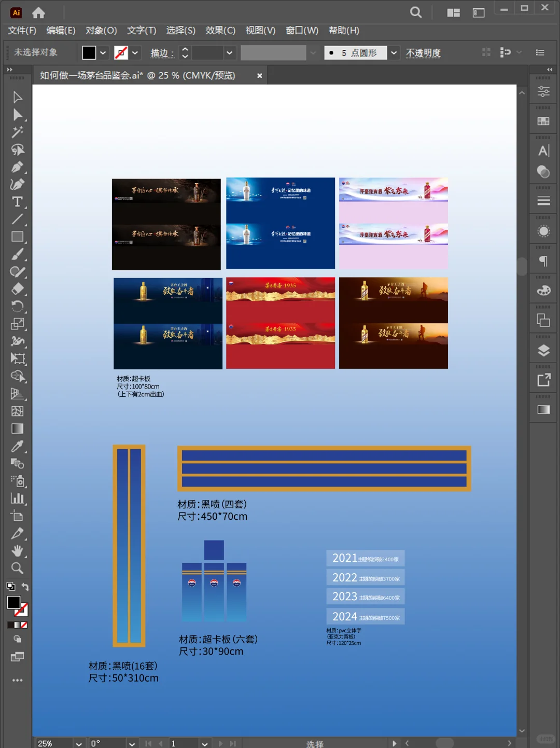Expand the left toolbar double arrows
This screenshot has width=560, height=748.
(9, 70)
